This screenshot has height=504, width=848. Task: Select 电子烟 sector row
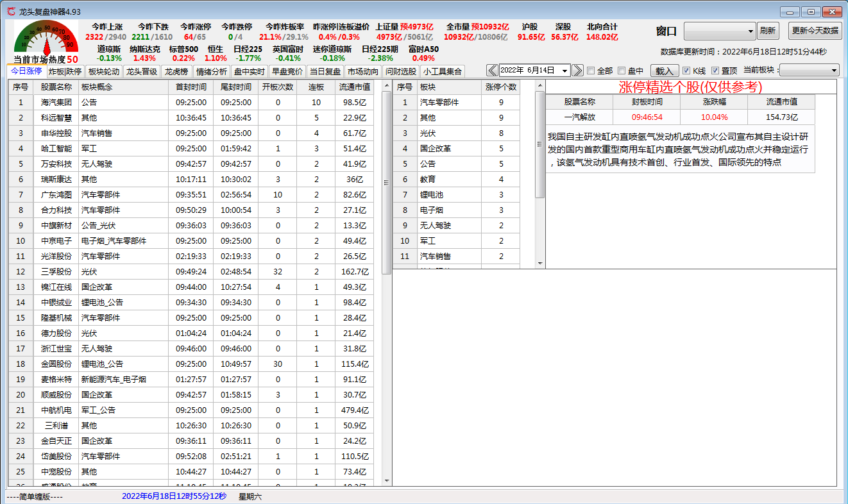point(457,210)
